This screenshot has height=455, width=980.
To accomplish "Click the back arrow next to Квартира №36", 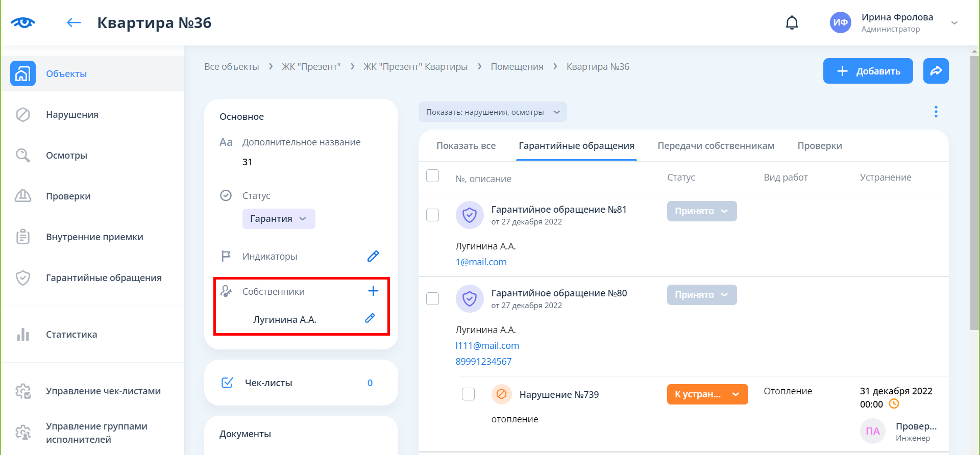I will 74,22.
